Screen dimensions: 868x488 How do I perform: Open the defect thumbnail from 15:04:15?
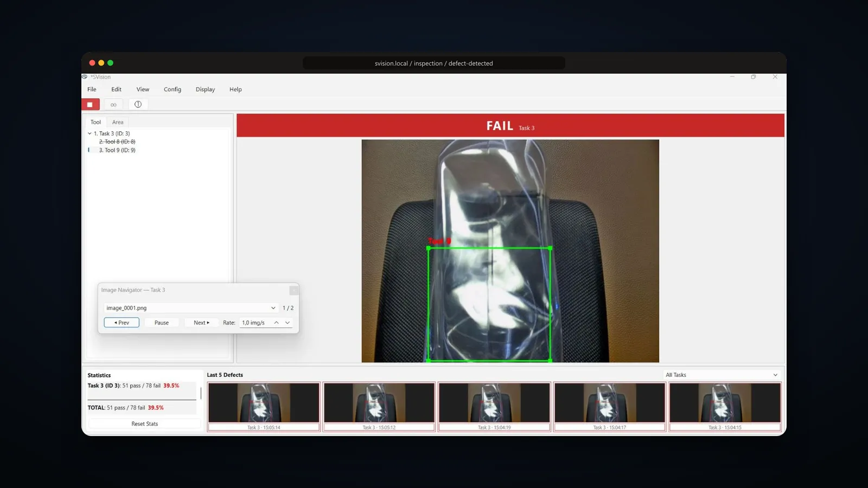(x=725, y=407)
